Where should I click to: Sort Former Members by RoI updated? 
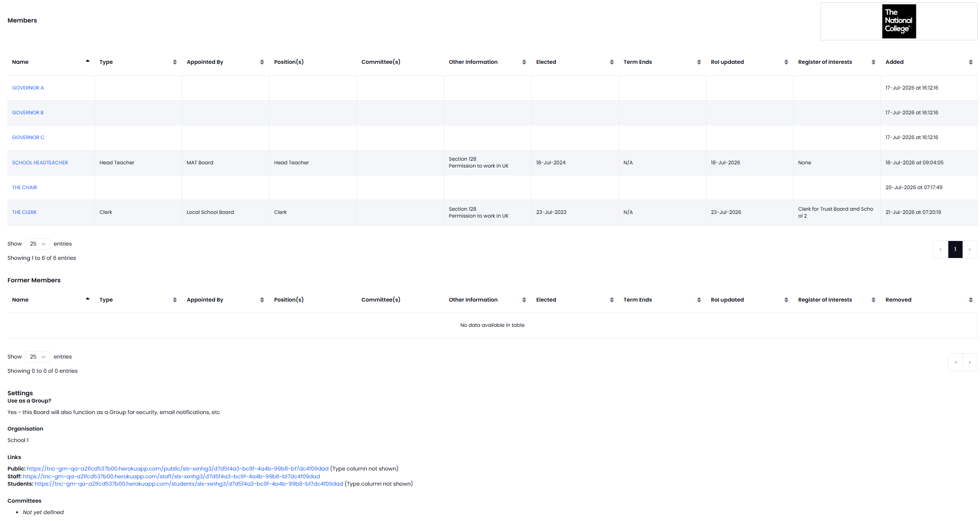[749, 300]
